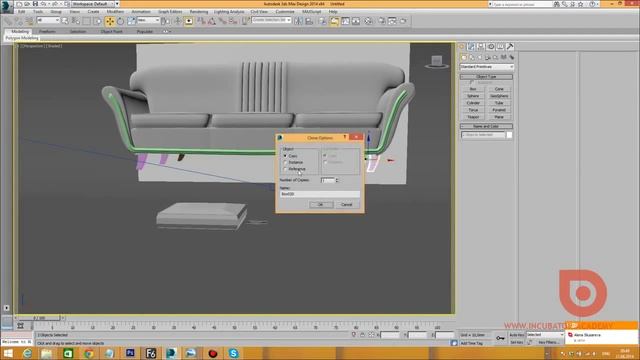Click the object color swatch
The width and height of the screenshot is (640, 360).
509,135
